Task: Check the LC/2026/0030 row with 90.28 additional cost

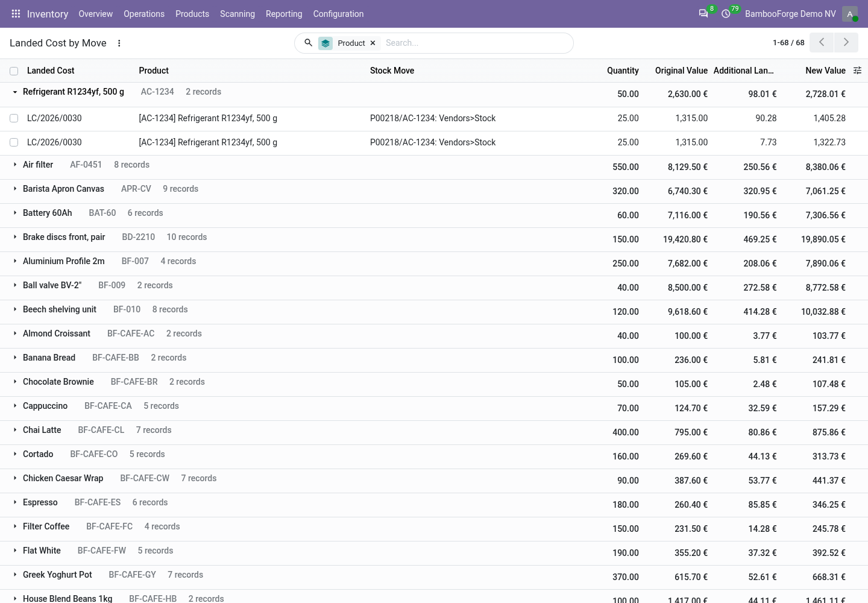Action: (14, 118)
